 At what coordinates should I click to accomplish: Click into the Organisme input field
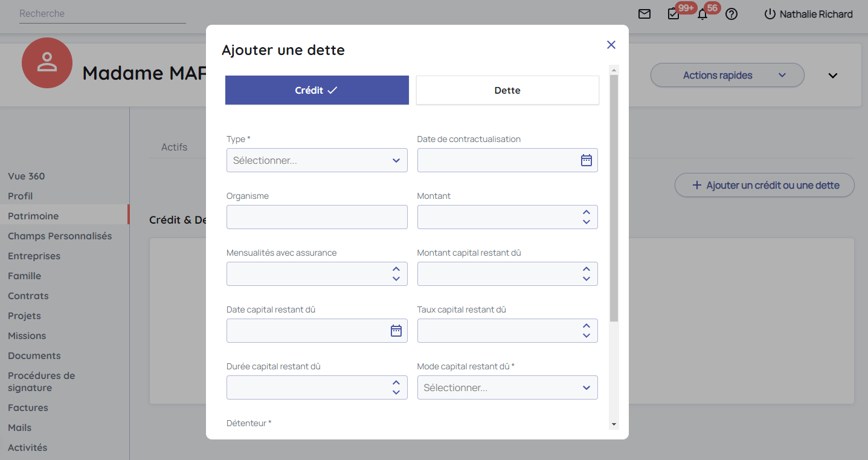coord(317,217)
